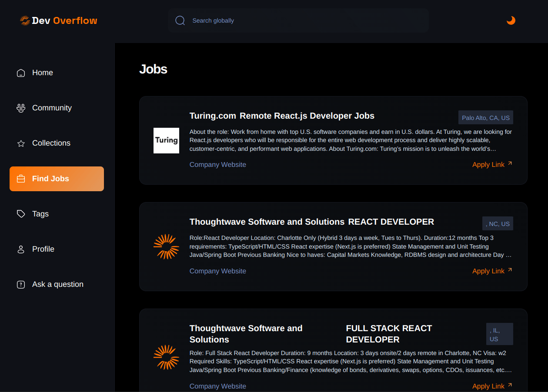Go to Profile in the sidebar
Viewport: 548px width, 392px height.
pyautogui.click(x=43, y=249)
